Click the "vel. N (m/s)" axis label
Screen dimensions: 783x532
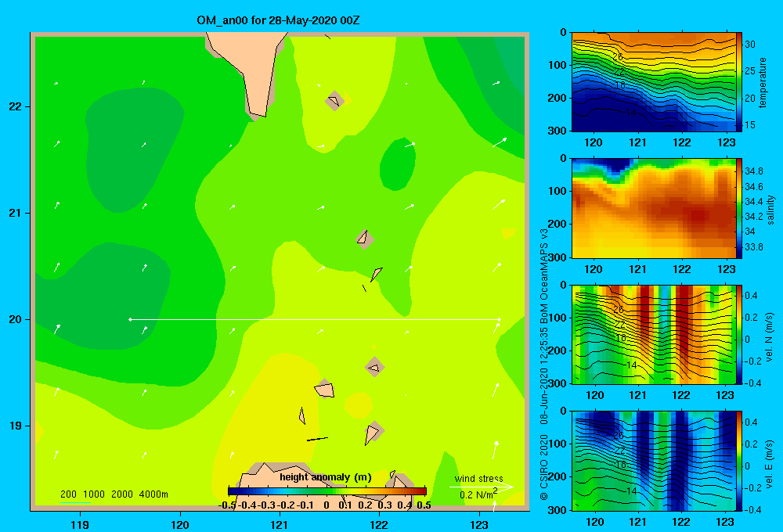pos(770,337)
